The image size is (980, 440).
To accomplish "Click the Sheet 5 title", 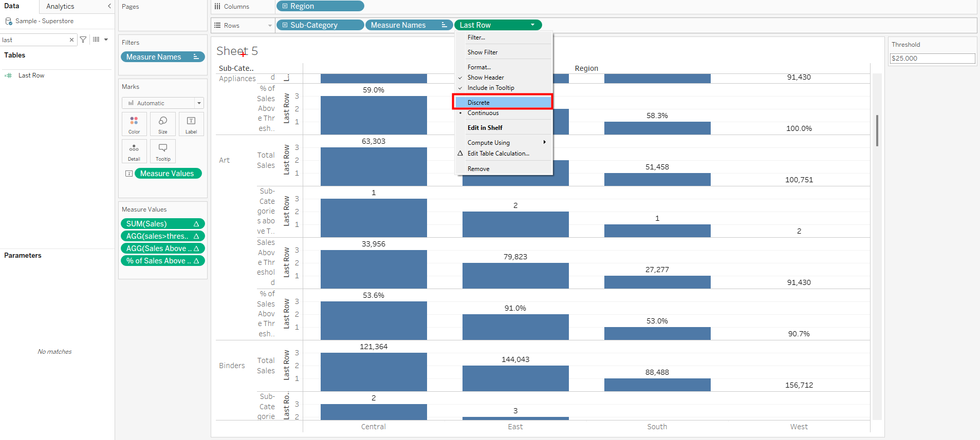I will pyautogui.click(x=237, y=51).
